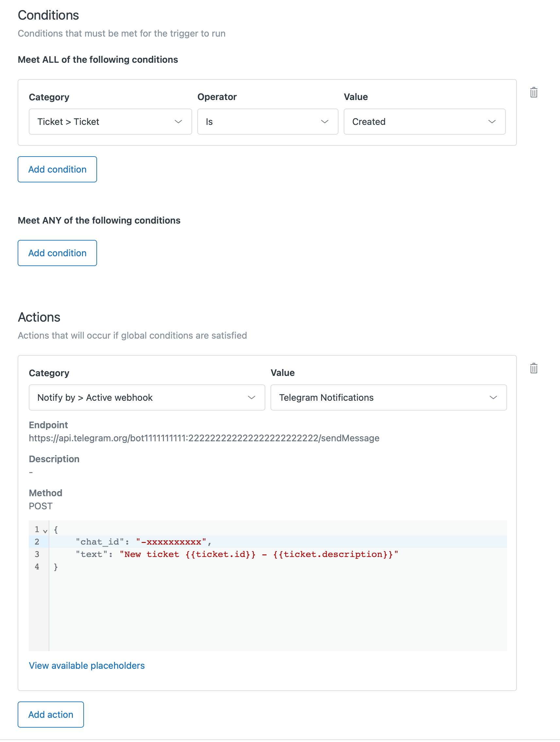Image resolution: width=560 pixels, height=742 pixels.
Task: Click the 'Conditions' section heading
Action: point(48,15)
